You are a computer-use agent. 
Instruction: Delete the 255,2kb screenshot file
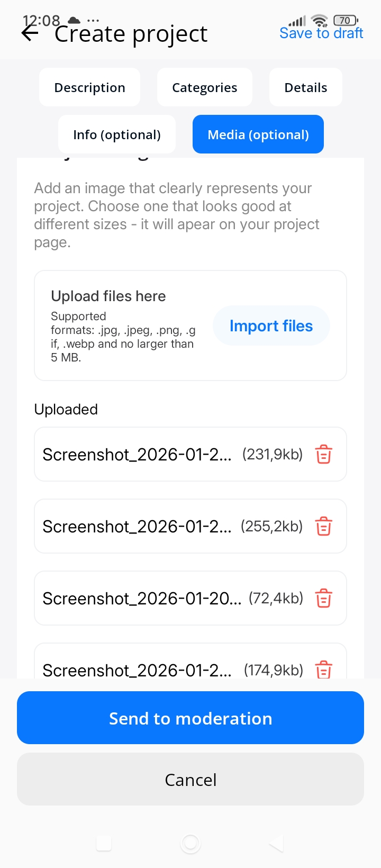point(323,527)
